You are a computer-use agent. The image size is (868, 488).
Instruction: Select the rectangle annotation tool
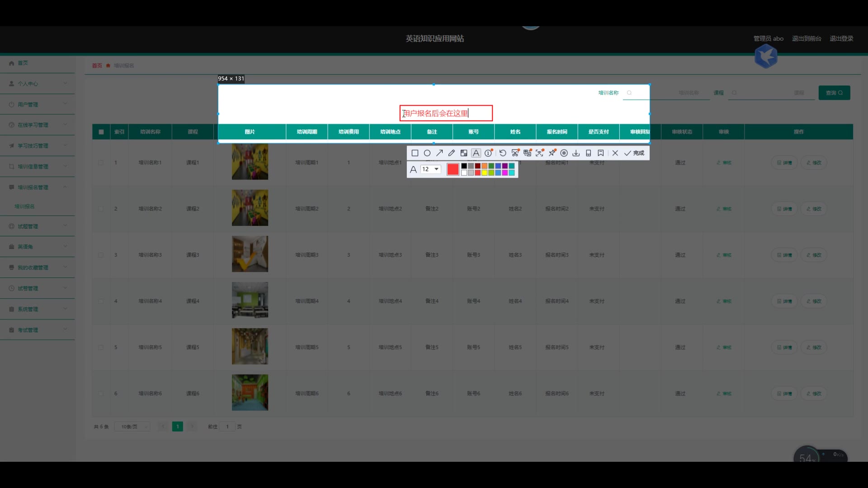pyautogui.click(x=415, y=153)
